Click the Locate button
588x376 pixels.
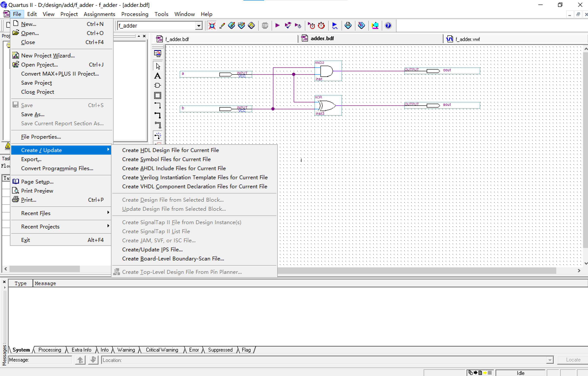[x=573, y=360]
